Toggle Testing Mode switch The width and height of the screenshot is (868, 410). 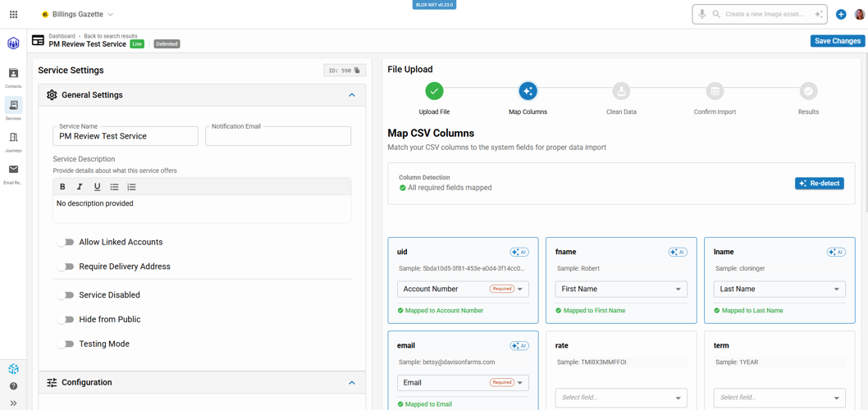click(66, 344)
